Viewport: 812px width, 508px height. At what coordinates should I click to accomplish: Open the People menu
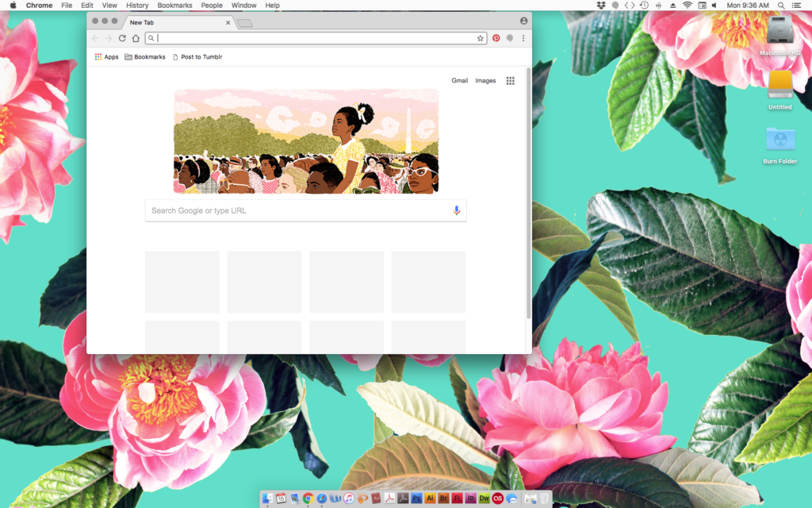(212, 6)
